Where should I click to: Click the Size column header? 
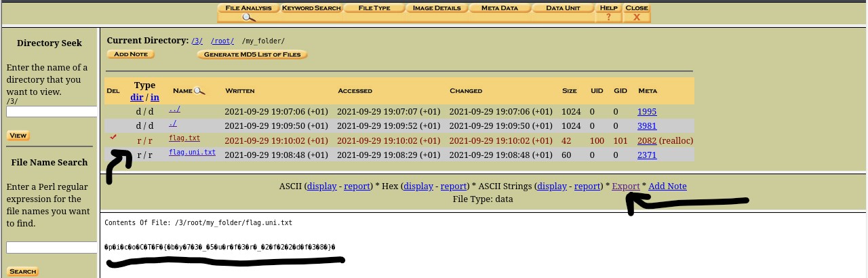569,91
